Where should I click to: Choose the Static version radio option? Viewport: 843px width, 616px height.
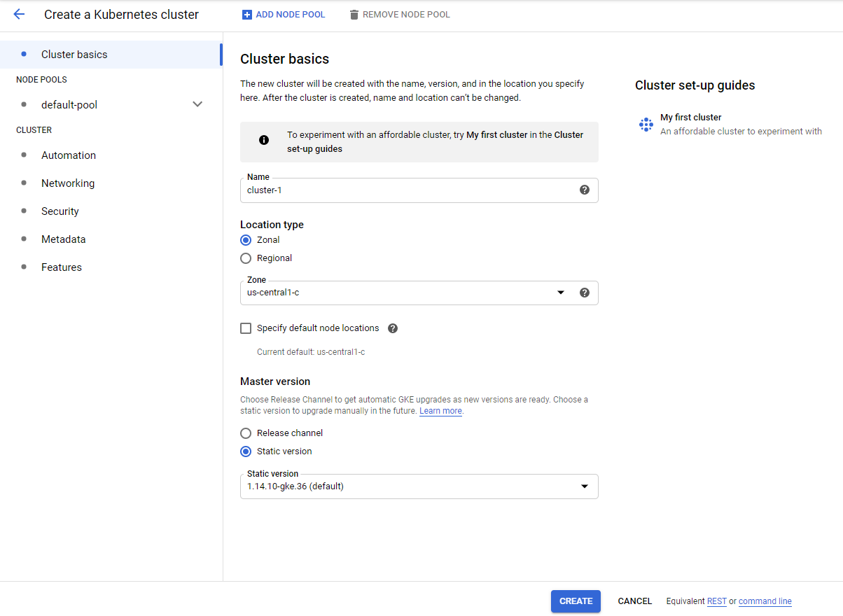pos(246,451)
